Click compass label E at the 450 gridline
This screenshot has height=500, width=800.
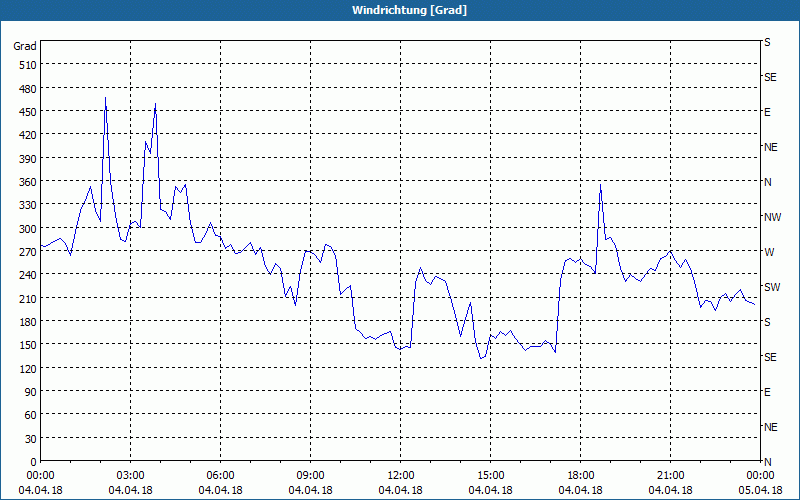pos(767,112)
